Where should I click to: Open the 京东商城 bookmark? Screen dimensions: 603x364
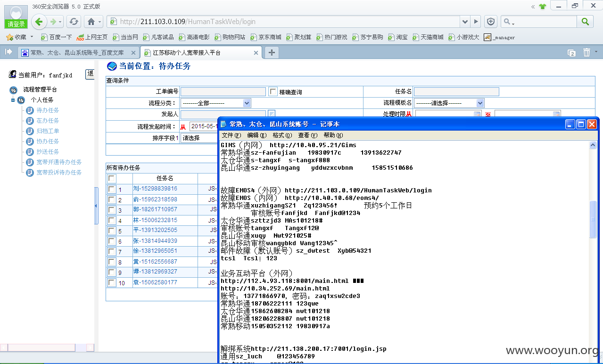click(x=265, y=37)
